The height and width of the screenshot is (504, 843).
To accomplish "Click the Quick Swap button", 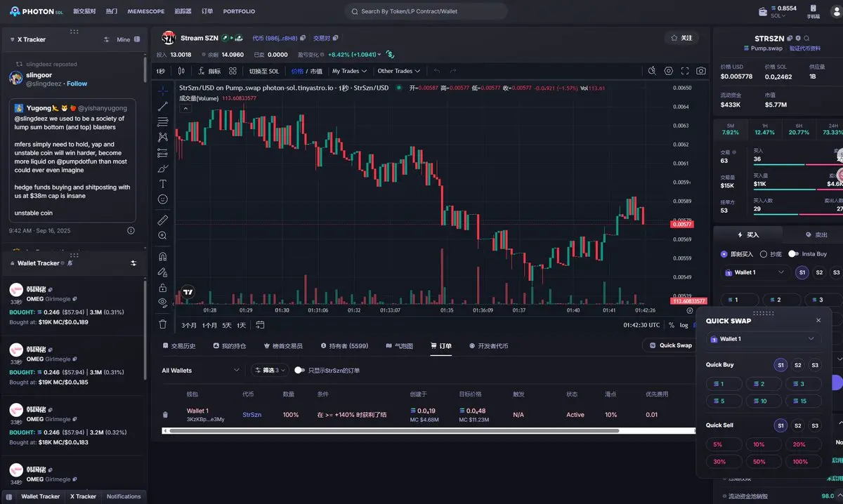I will coord(671,345).
